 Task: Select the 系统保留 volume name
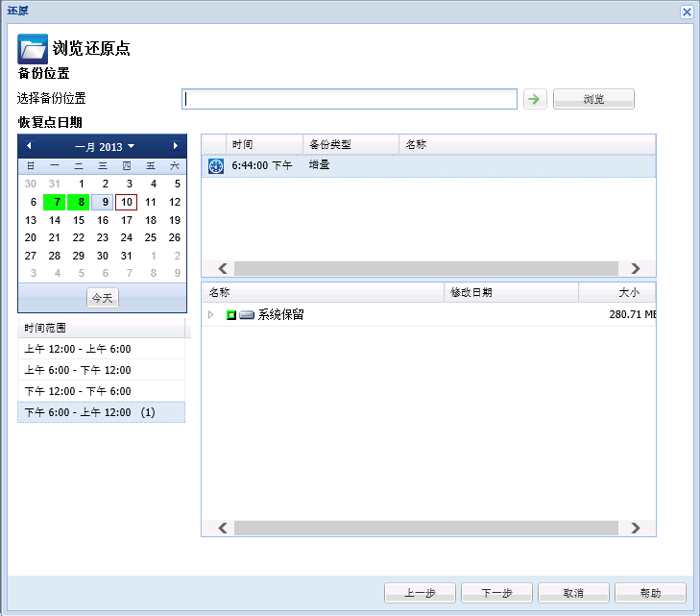pos(280,314)
